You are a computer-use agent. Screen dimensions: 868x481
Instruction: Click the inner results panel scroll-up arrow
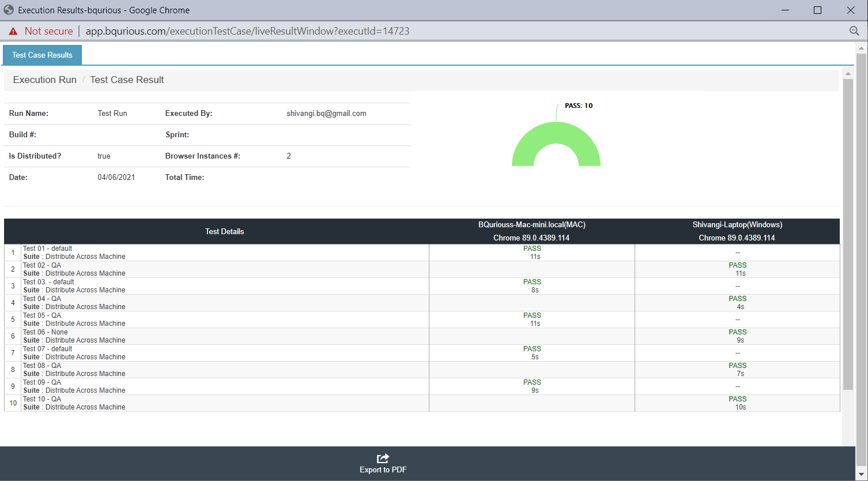[848, 74]
